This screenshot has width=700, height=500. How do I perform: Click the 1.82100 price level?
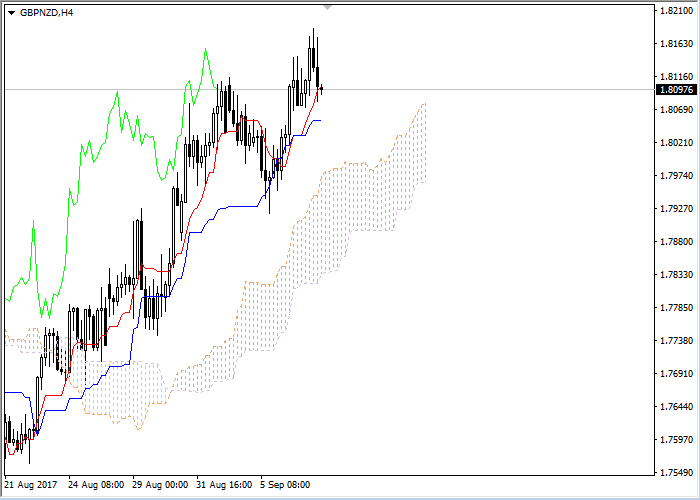pos(676,11)
